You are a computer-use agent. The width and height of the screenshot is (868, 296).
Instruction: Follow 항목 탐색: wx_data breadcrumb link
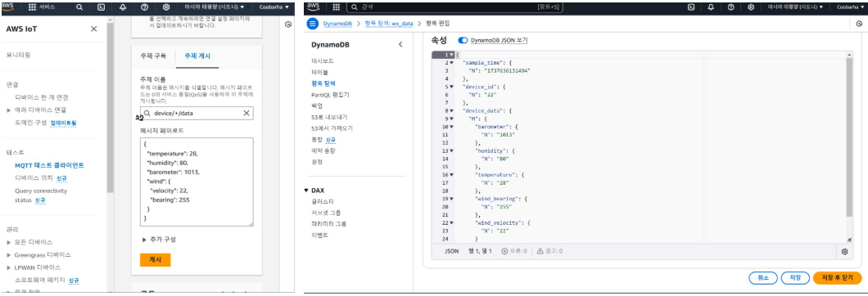388,24
